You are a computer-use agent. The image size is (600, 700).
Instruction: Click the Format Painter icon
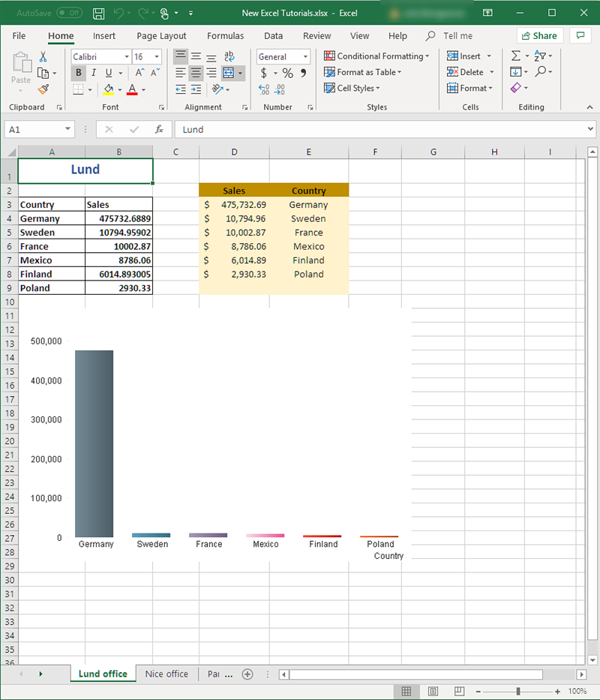43,89
